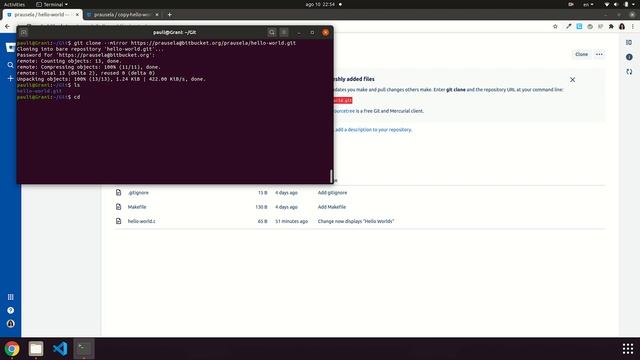Open the sidebar details panel icon on the right
Screen dimensions: 640x360
629,42
